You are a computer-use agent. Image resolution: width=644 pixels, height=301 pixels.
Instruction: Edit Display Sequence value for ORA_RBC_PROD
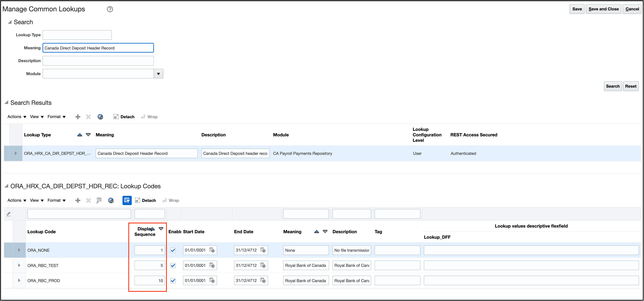coord(150,281)
